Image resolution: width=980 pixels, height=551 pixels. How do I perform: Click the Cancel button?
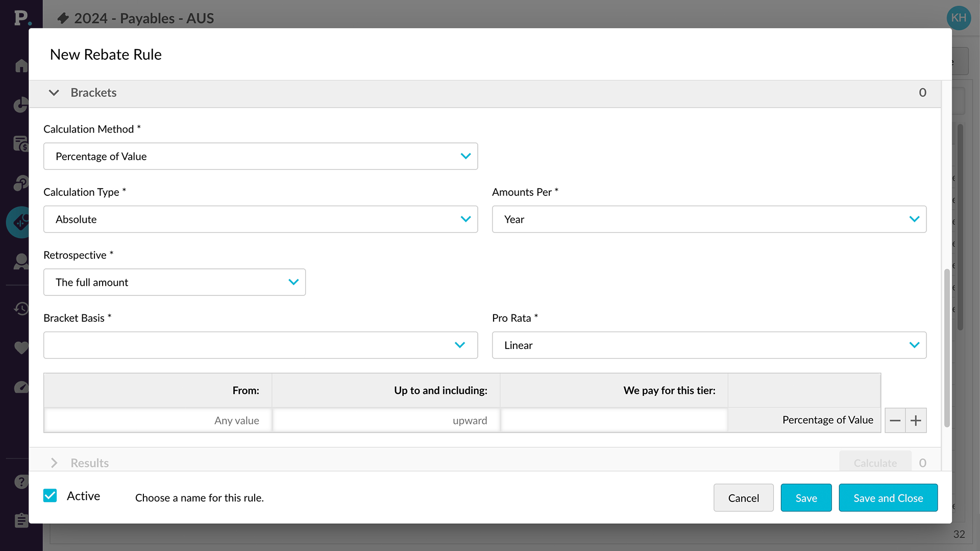[743, 498]
